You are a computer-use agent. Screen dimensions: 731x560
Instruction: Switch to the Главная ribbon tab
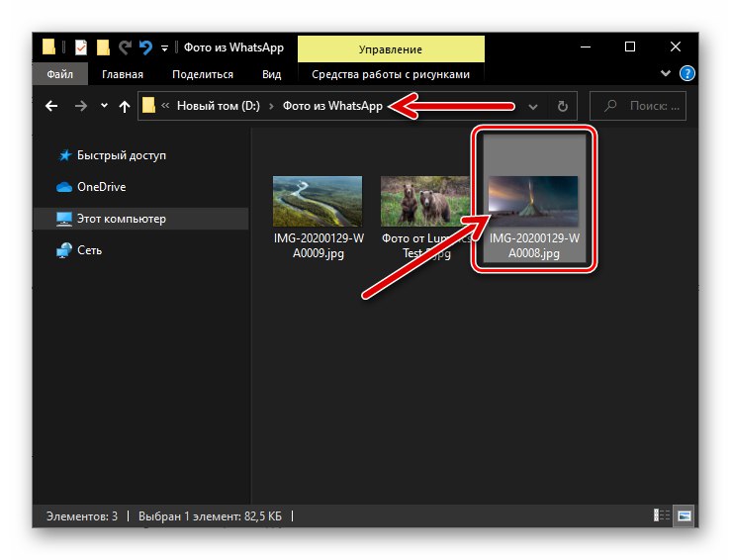point(123,74)
